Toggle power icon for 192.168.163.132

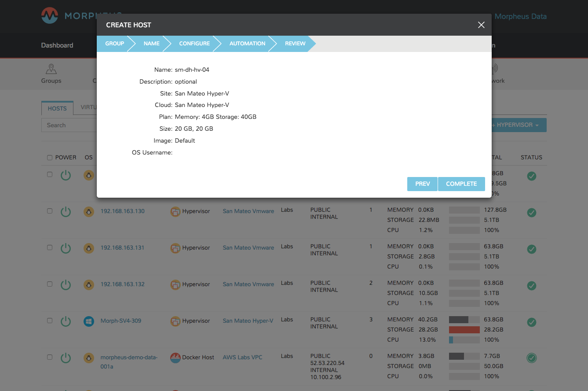(66, 285)
